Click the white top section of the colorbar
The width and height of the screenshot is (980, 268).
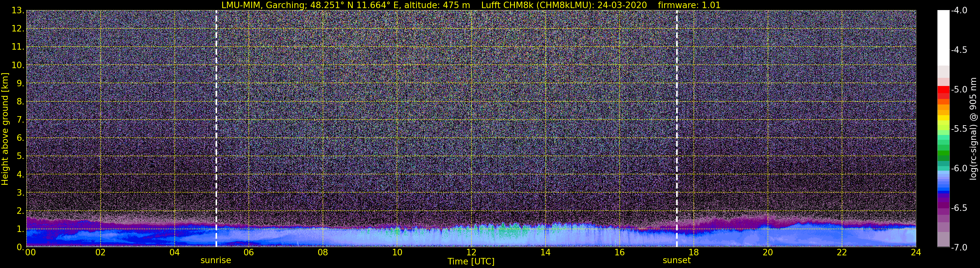point(943,38)
